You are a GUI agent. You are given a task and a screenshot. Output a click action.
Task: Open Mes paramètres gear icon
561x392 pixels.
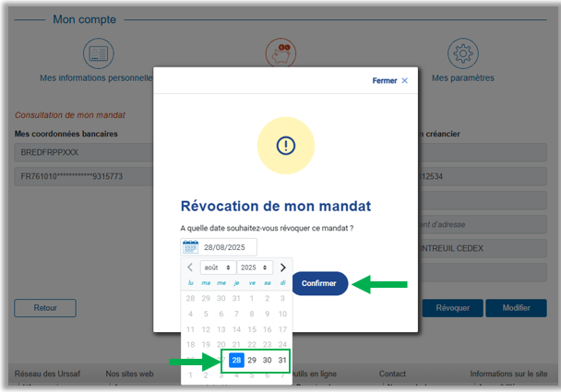tap(463, 53)
